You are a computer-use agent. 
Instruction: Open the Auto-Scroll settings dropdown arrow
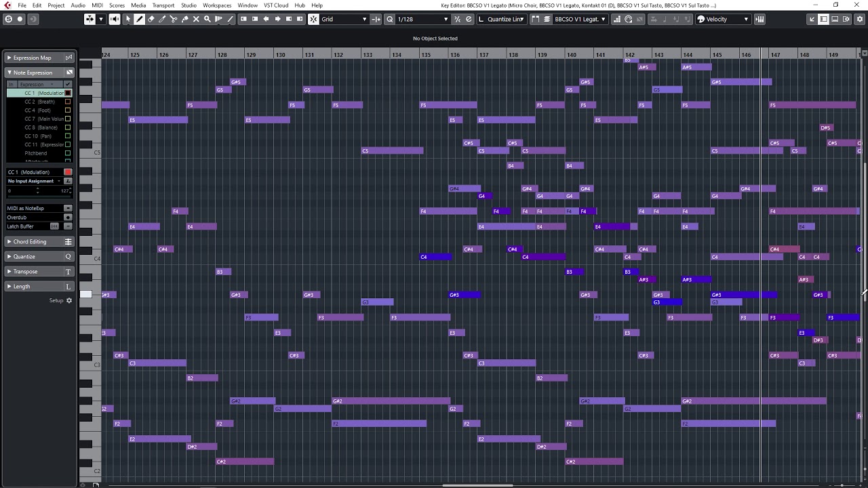tap(101, 19)
